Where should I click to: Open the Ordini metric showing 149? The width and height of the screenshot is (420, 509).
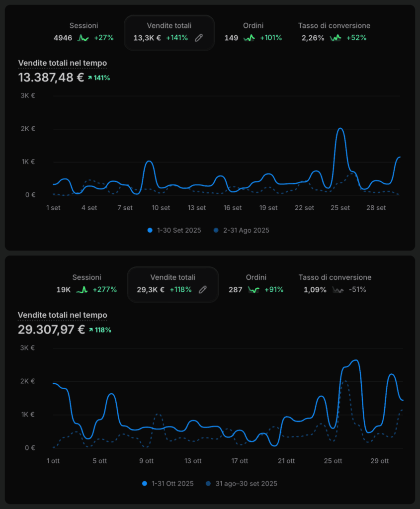(253, 32)
